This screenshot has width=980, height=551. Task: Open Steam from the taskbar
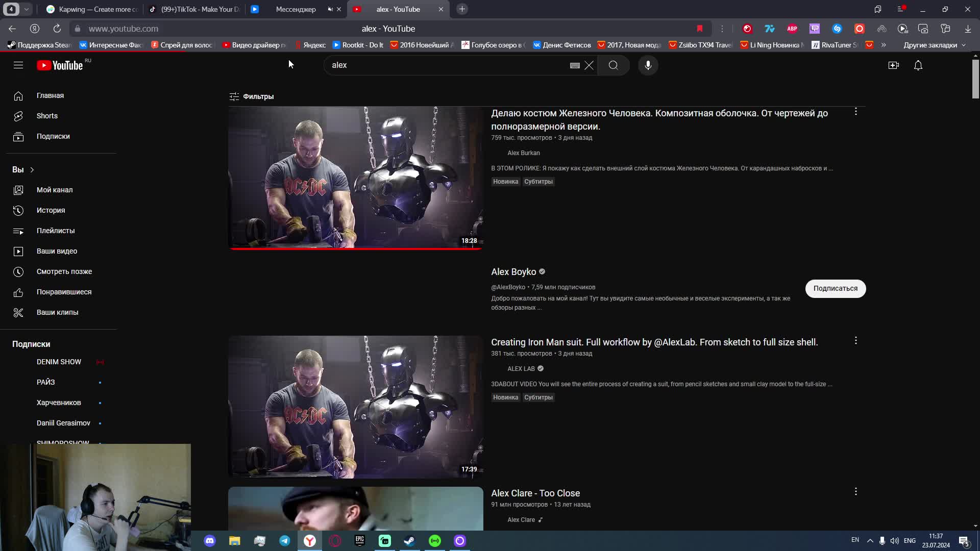click(410, 541)
